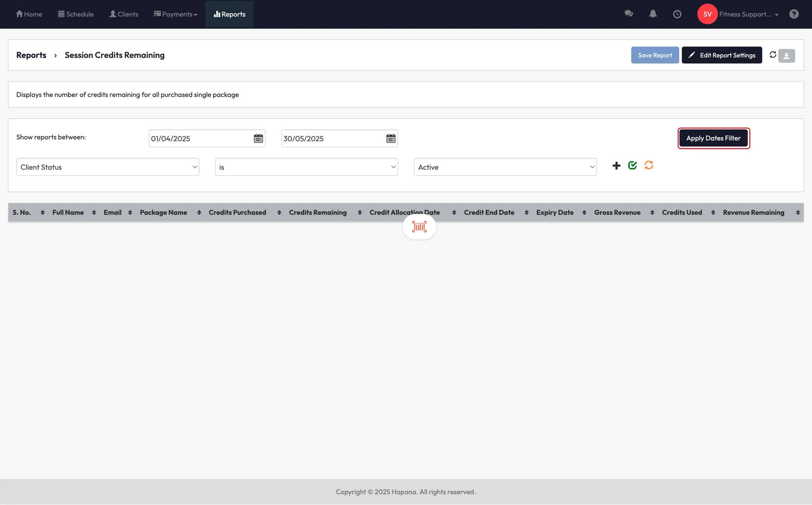
Task: Open the Active value dropdown
Action: pos(505,167)
